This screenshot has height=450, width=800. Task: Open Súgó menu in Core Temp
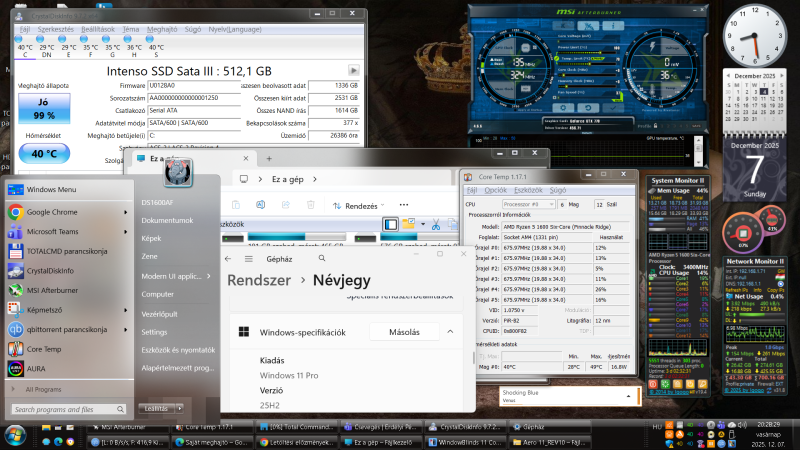pos(558,190)
